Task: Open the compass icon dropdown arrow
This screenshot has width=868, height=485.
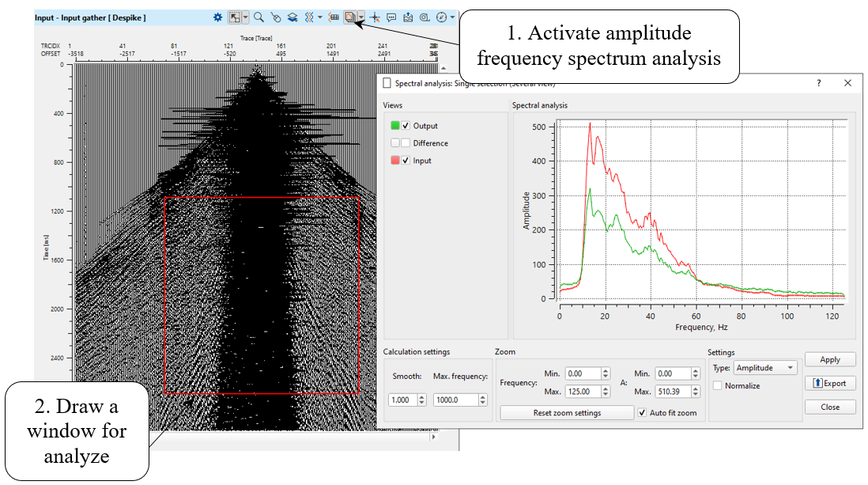Action: [453, 17]
